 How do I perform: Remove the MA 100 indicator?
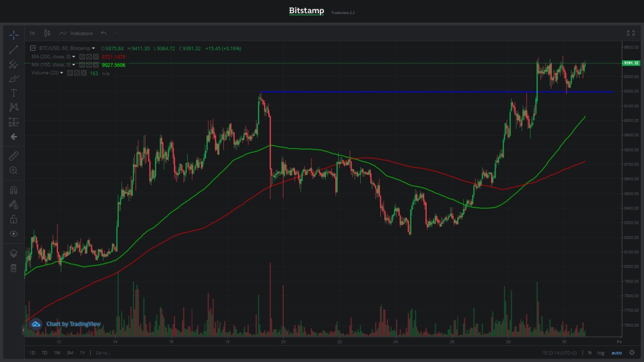[95, 65]
